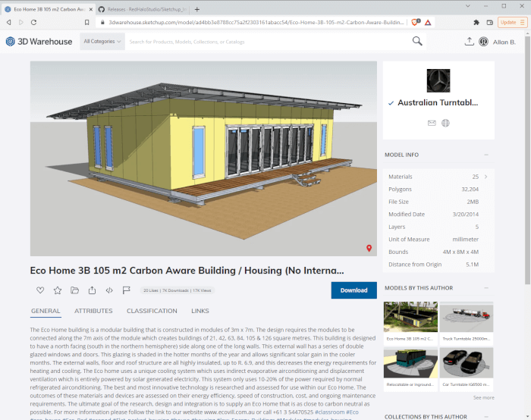The width and height of the screenshot is (531, 420).
Task: Expand the Materials row chevron
Action: [486, 177]
